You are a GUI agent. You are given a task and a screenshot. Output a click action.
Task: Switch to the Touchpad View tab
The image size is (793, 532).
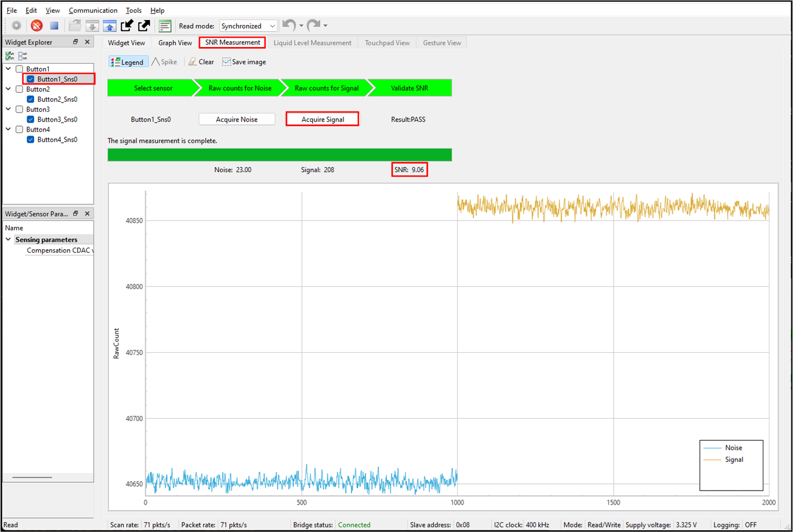click(x=387, y=43)
